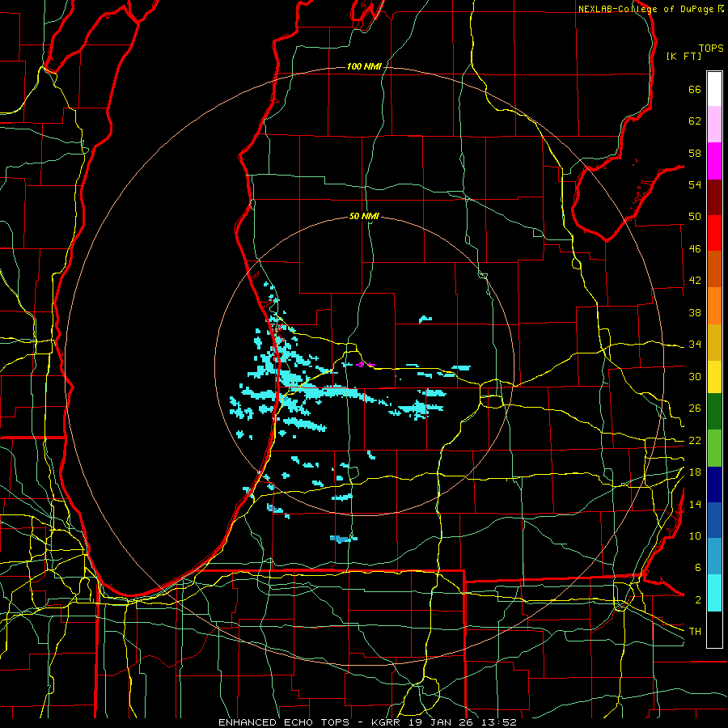This screenshot has height=728, width=728.
Task: Click the white swatch in the tops legend
Action: coord(714,89)
